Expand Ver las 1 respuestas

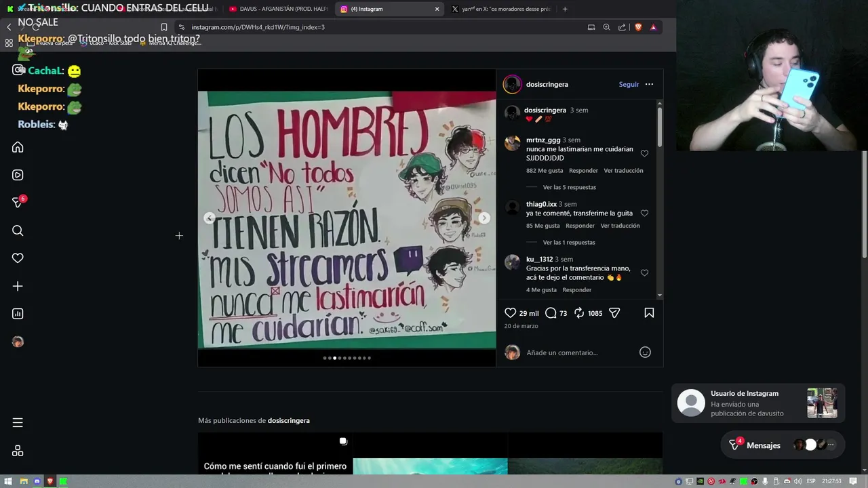(569, 242)
